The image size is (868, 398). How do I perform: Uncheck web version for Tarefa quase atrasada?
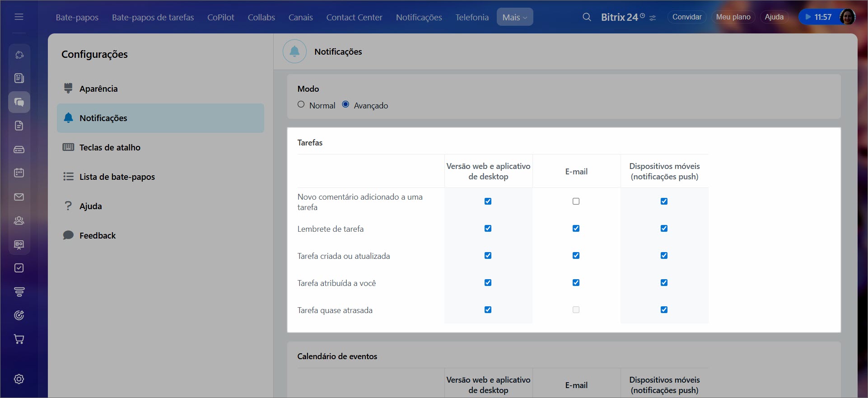coord(488,310)
